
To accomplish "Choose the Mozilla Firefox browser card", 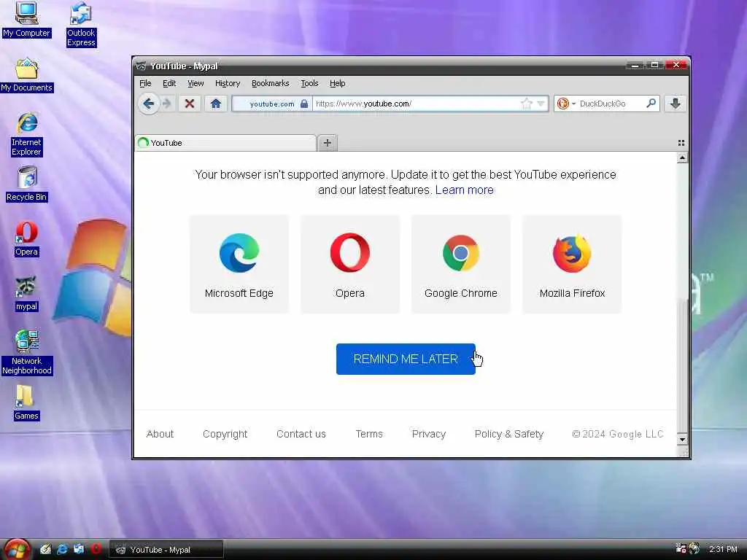I will [x=572, y=264].
